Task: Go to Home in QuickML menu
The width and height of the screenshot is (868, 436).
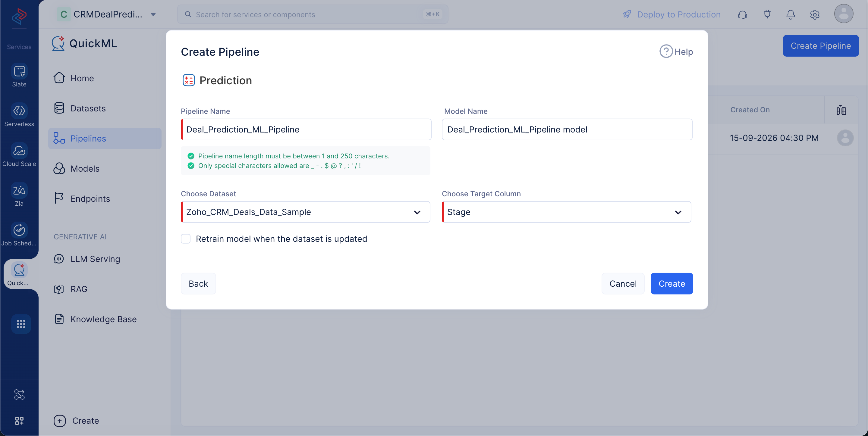Action: click(x=105, y=78)
